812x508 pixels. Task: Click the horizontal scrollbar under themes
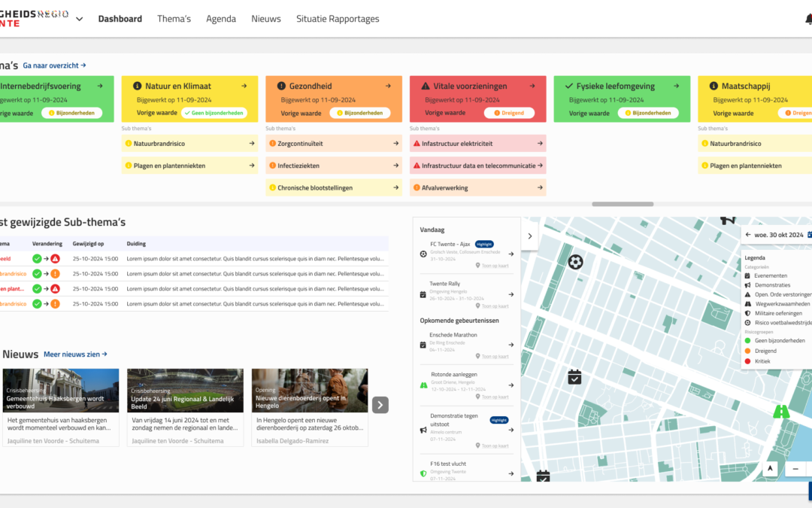click(623, 204)
